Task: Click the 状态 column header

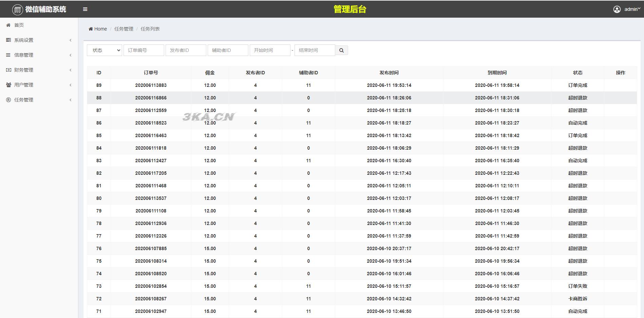Action: (578, 73)
